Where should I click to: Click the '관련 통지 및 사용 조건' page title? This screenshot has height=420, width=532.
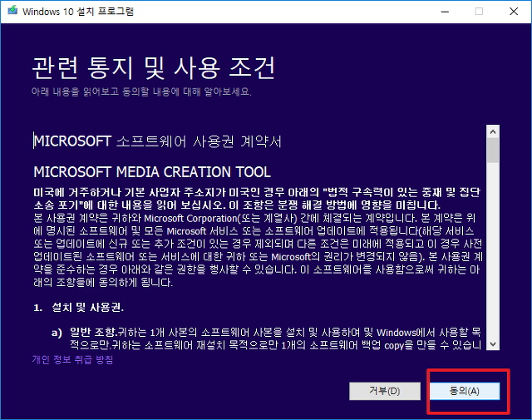(153, 67)
